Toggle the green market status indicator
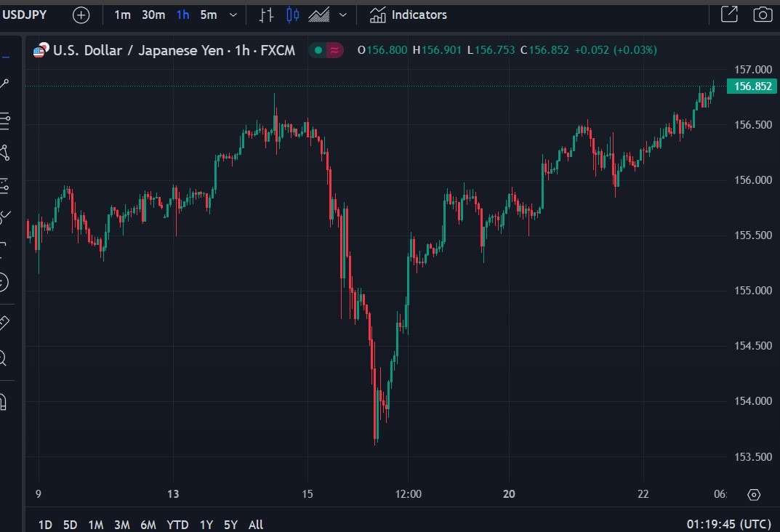Viewport: 780px width, 532px height. [x=318, y=50]
